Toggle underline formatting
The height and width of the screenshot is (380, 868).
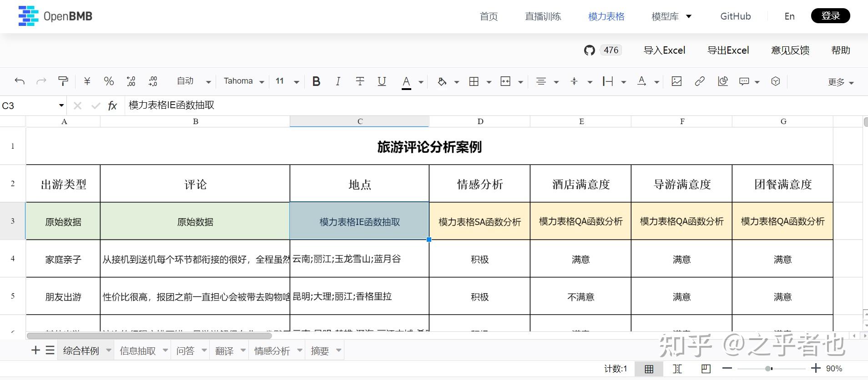pos(382,81)
